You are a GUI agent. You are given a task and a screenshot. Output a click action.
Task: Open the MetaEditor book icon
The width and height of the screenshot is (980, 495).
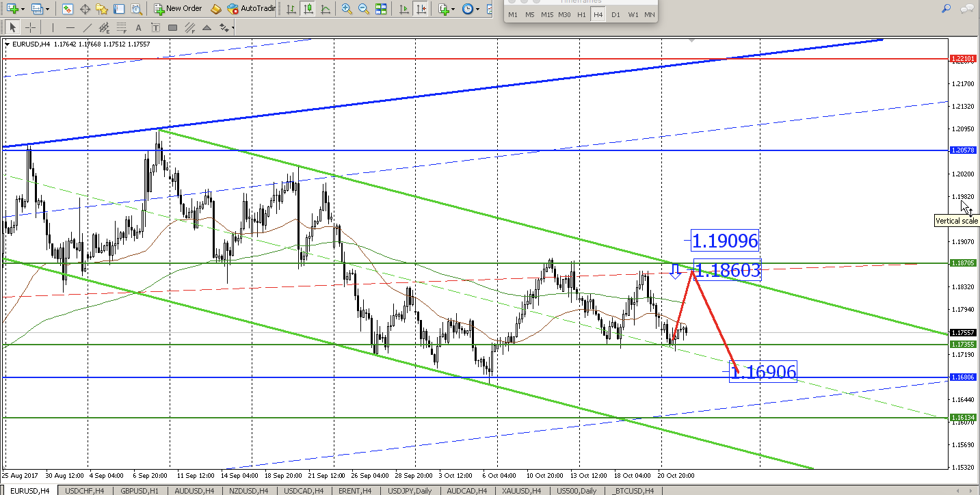pos(215,9)
